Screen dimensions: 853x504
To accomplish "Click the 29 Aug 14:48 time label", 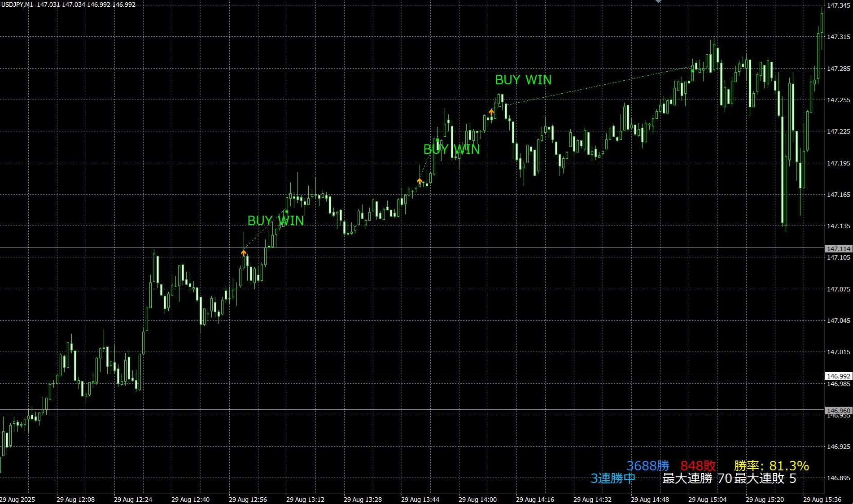I will point(650,500).
